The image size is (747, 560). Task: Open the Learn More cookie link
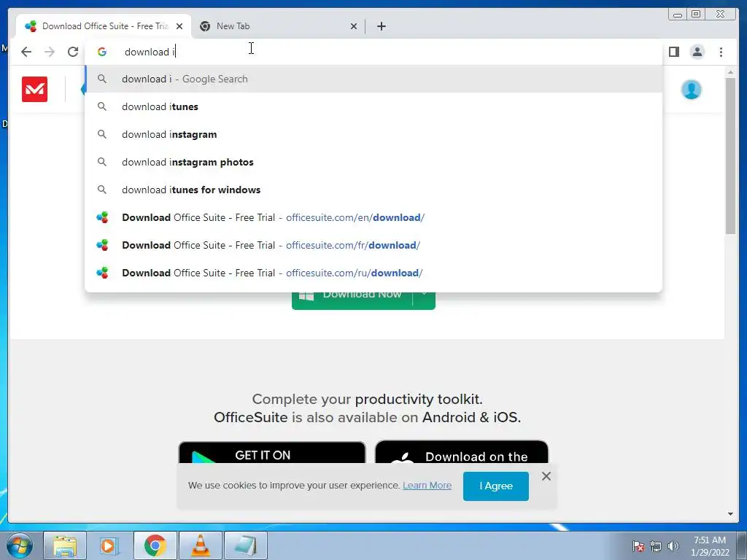[427, 485]
